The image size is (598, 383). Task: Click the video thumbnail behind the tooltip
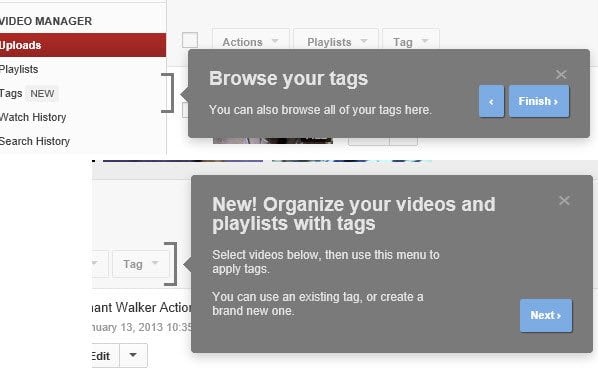click(273, 140)
